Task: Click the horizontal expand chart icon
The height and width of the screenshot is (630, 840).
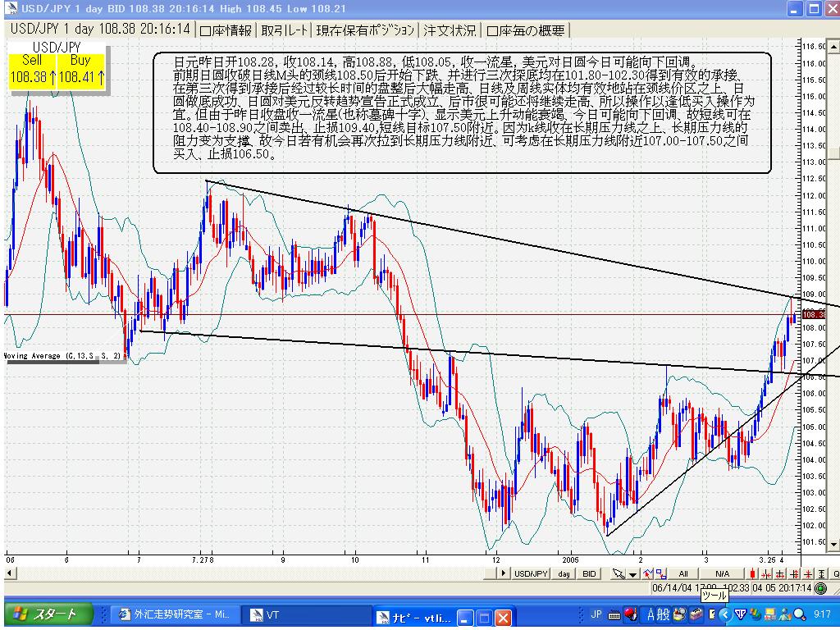Action: click(779, 573)
